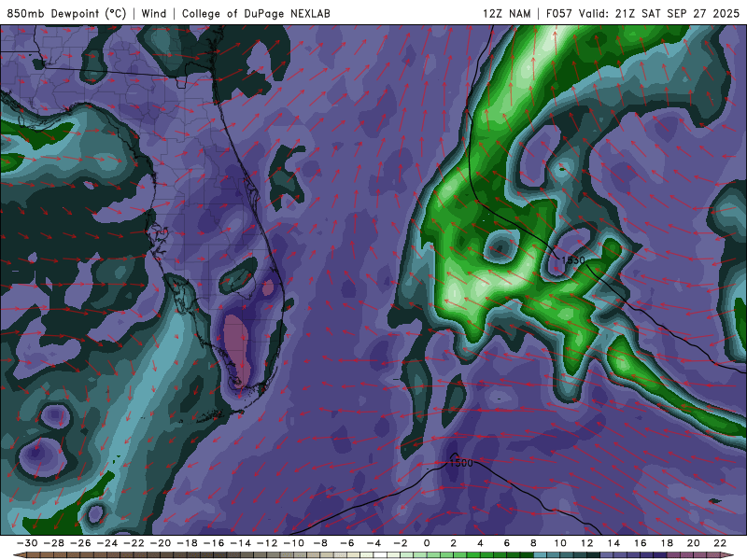Click the -10 value on the color scale
This screenshot has width=747, height=560.
coord(294,543)
